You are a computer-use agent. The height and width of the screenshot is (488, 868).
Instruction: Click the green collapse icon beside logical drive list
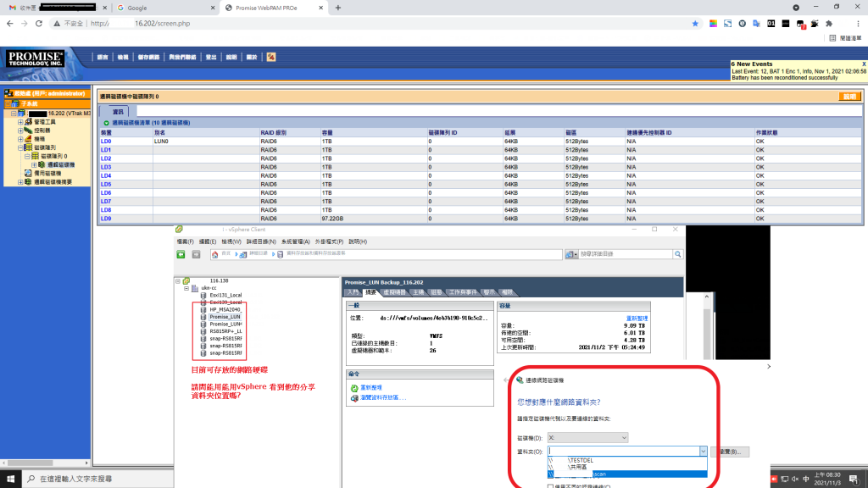(x=106, y=123)
